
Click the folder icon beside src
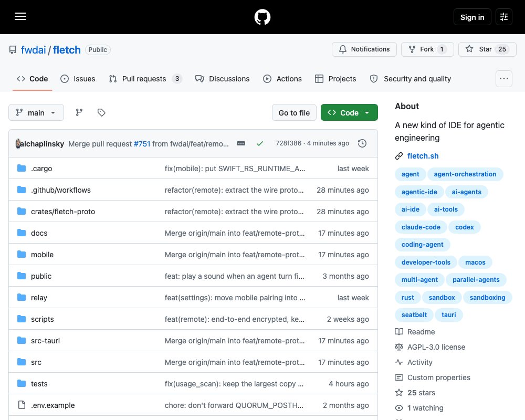click(x=22, y=362)
